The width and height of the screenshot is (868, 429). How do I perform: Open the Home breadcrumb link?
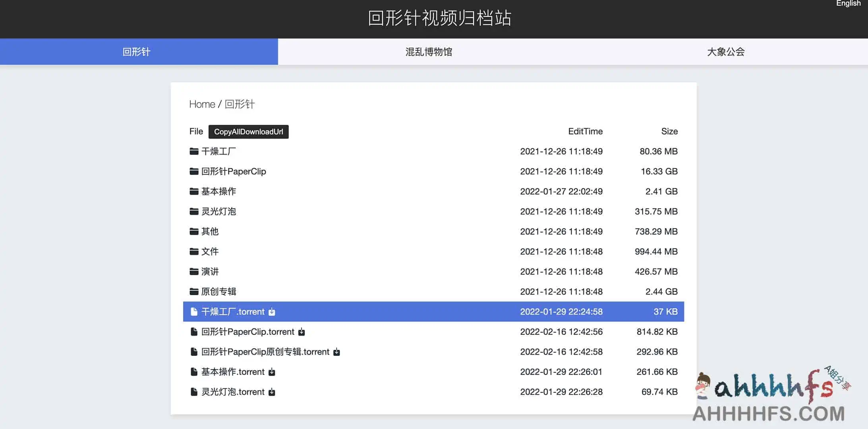click(x=202, y=104)
